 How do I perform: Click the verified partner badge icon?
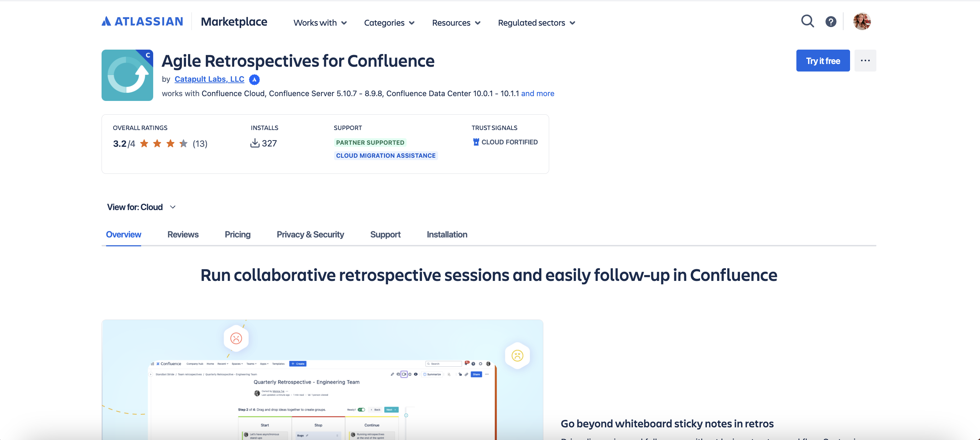tap(254, 80)
